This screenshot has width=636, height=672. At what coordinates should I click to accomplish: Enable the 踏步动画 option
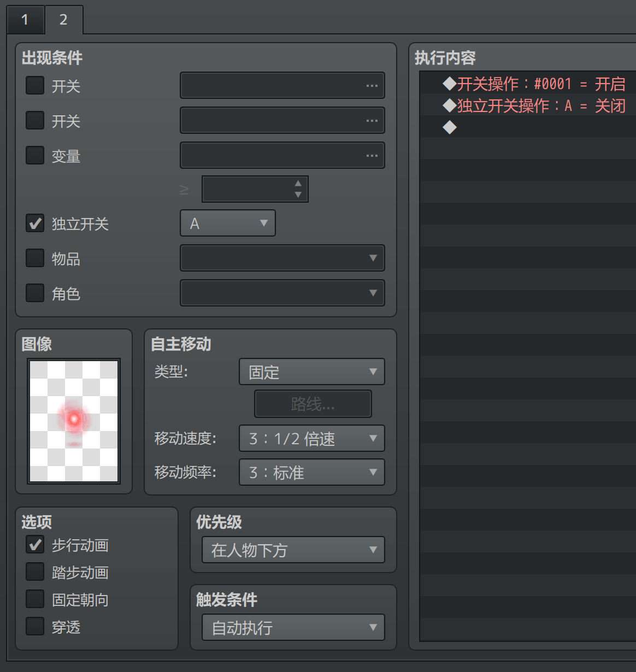pos(35,571)
